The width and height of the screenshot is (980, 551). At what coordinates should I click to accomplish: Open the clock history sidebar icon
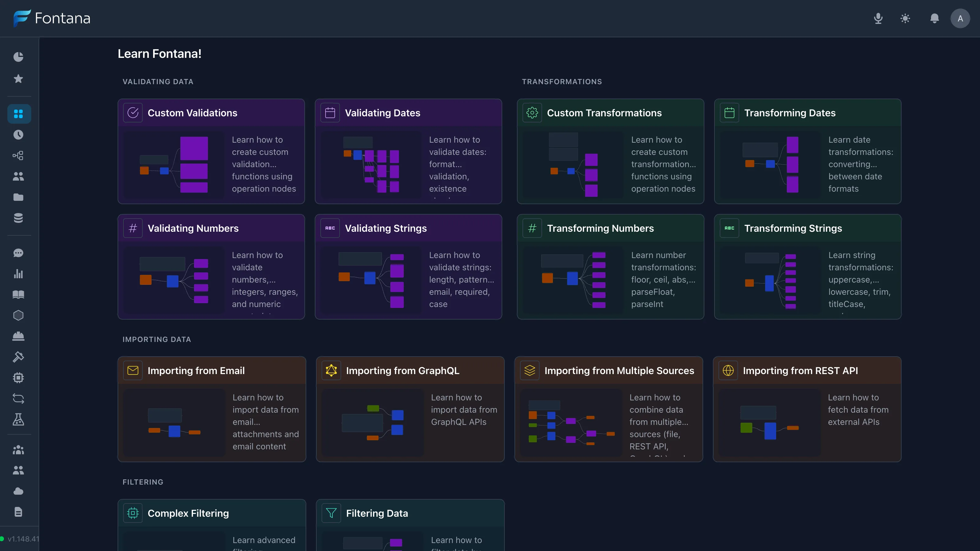point(18,135)
